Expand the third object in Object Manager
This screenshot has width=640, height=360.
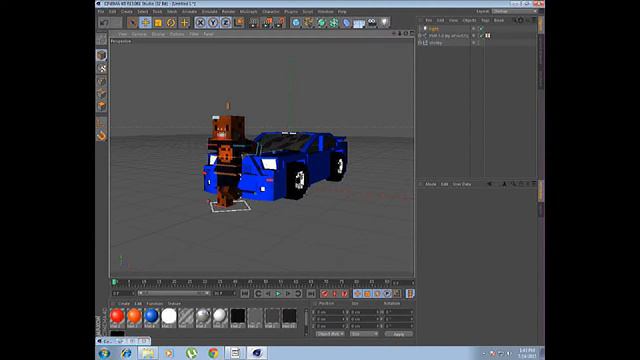point(420,42)
